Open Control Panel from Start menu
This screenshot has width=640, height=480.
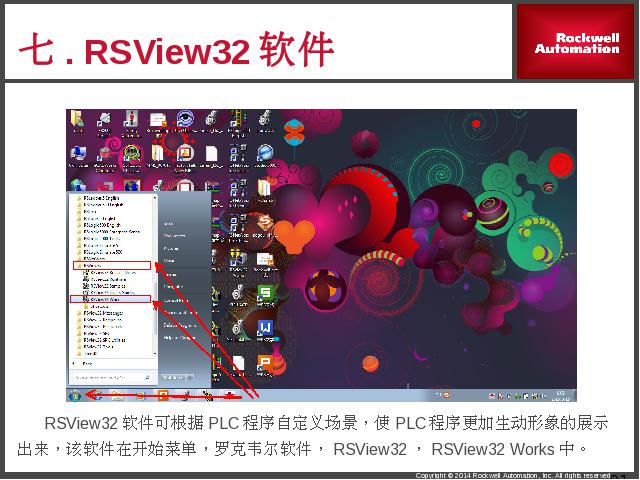(x=176, y=300)
